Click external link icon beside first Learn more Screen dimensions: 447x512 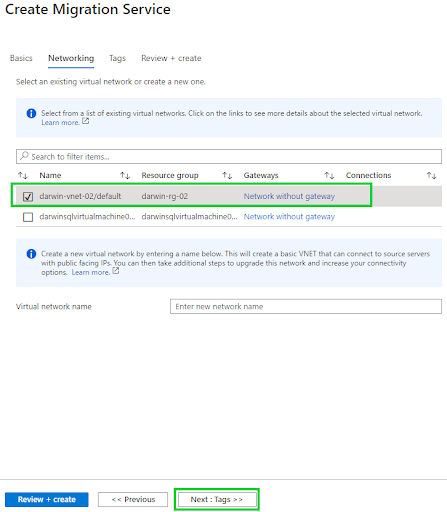click(x=86, y=121)
